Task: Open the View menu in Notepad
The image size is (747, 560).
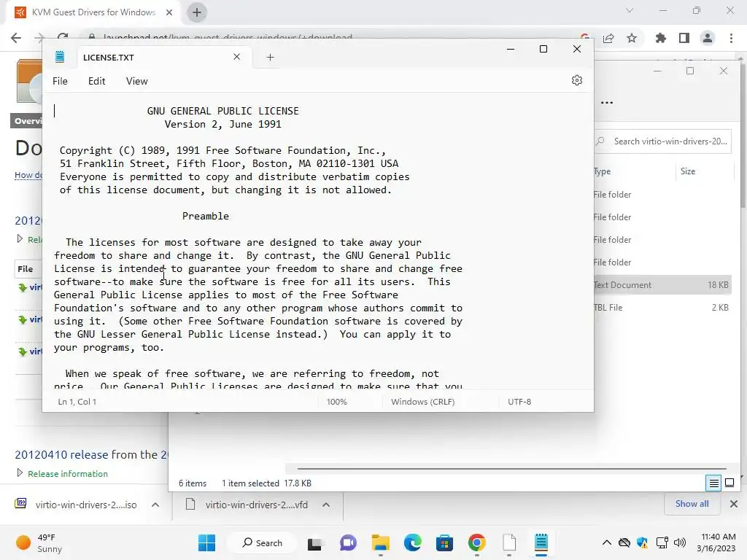Action: (136, 81)
